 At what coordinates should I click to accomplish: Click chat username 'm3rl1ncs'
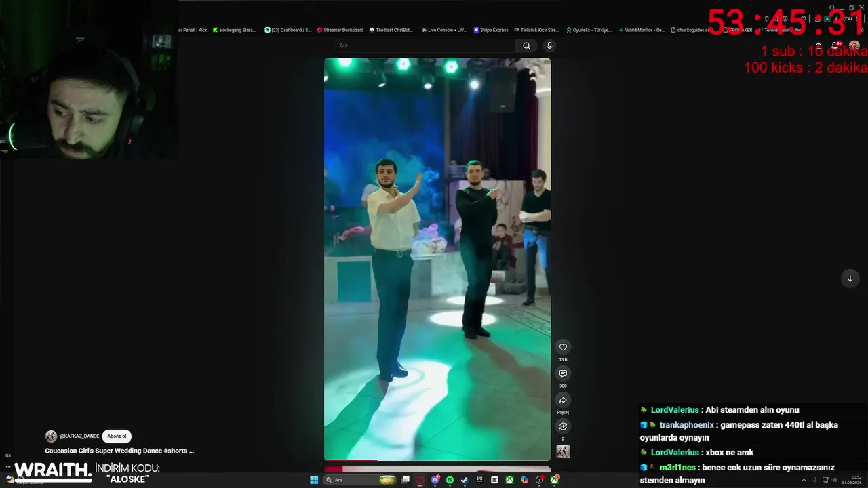tap(677, 468)
